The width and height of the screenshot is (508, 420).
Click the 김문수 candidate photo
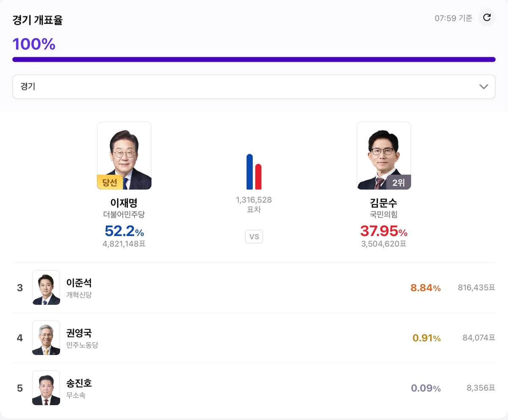click(x=384, y=155)
